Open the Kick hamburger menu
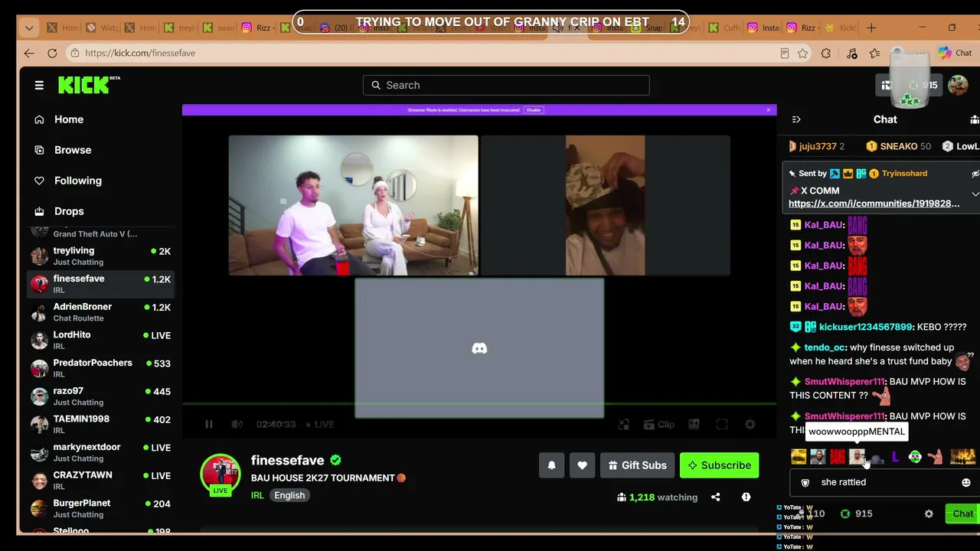 click(39, 85)
